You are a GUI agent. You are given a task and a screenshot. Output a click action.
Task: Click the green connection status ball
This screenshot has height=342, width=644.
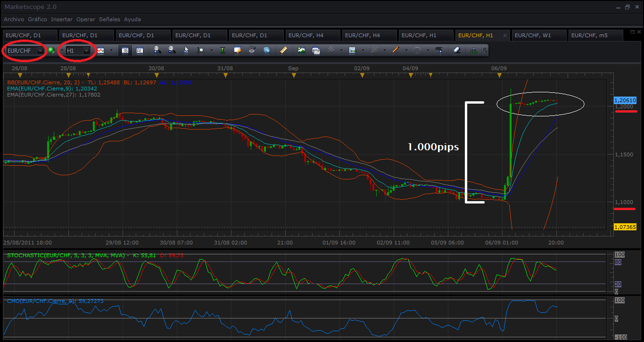pyautogui.click(x=51, y=50)
